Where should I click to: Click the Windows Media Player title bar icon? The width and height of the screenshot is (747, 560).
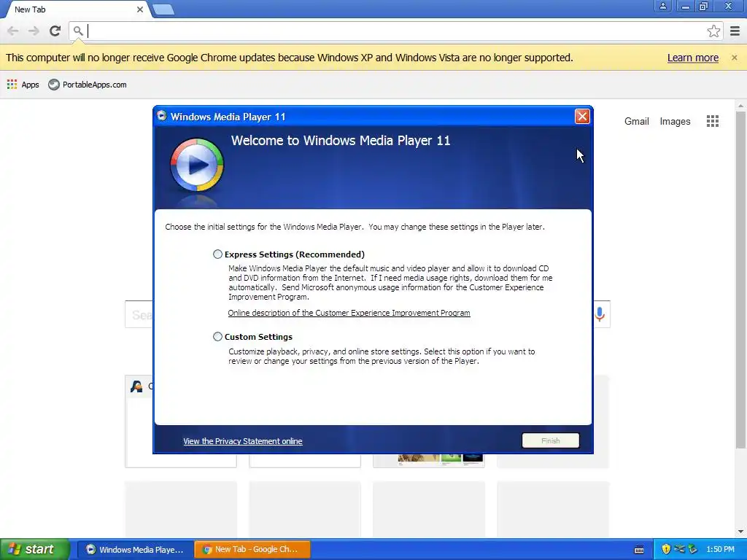161,116
